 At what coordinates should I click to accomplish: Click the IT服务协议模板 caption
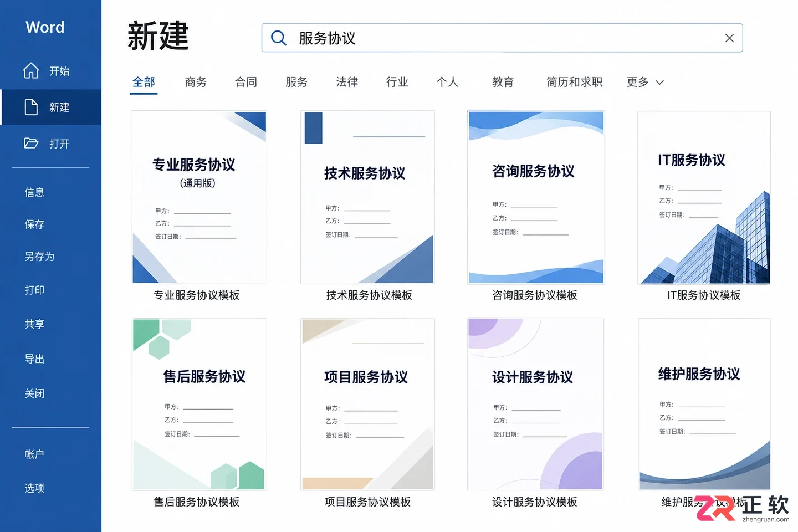coord(704,295)
